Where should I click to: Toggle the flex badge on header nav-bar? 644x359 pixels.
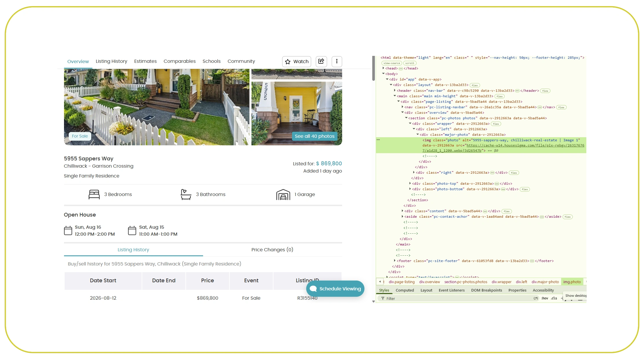(x=545, y=91)
